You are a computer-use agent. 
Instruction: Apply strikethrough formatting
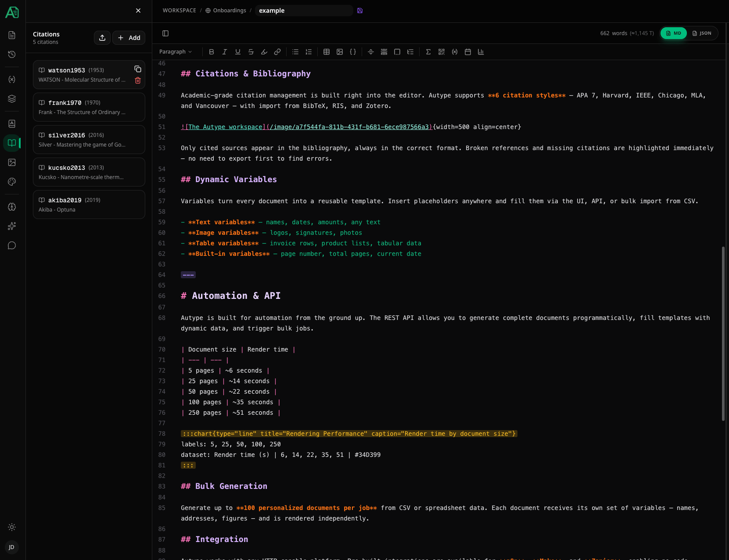click(251, 52)
